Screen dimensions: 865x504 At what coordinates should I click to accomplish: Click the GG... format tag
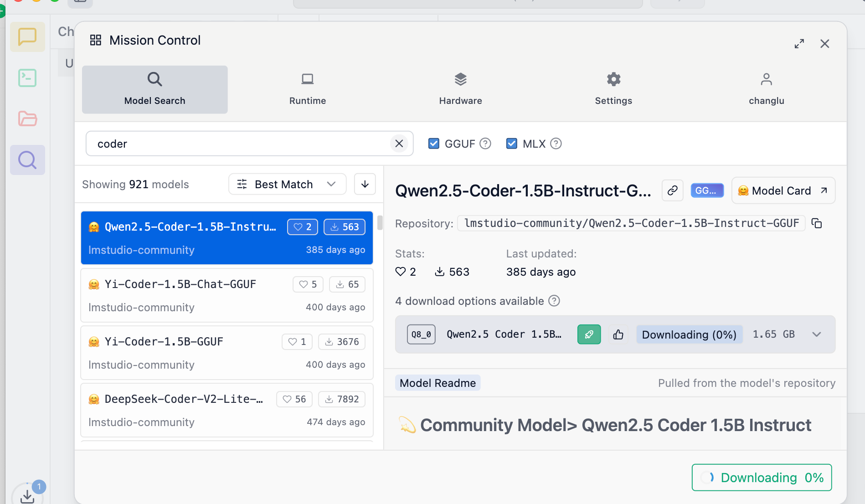(x=707, y=190)
